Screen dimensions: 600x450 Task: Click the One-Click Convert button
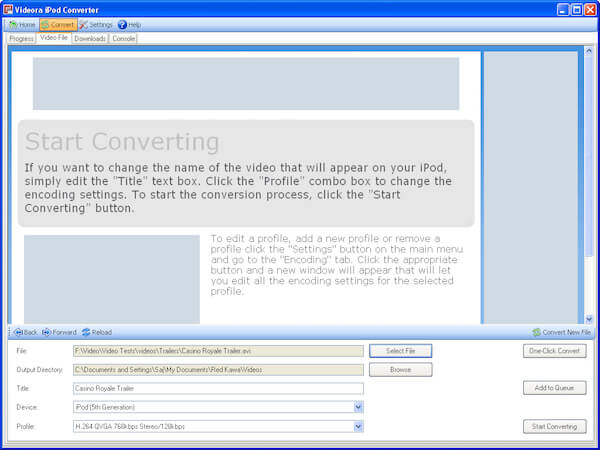554,351
